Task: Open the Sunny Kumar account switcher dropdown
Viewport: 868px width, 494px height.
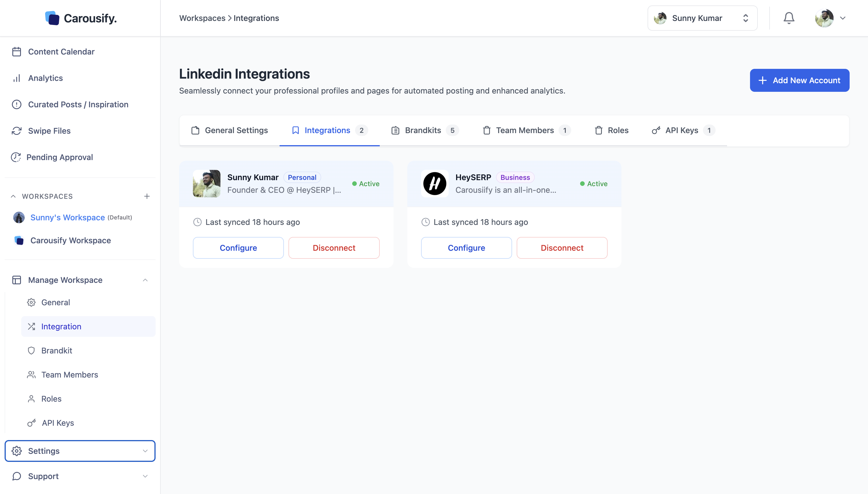Action: [x=702, y=18]
